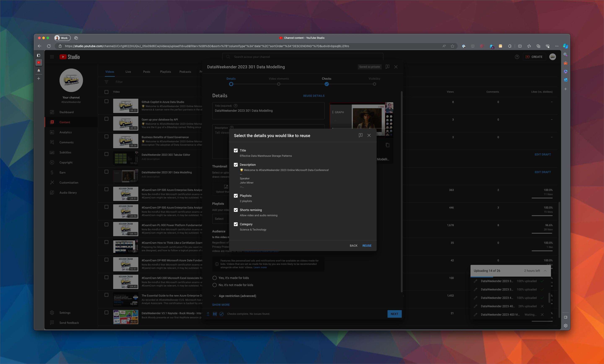Click the Send feedback icon
The width and height of the screenshot is (604, 364).
click(x=52, y=323)
